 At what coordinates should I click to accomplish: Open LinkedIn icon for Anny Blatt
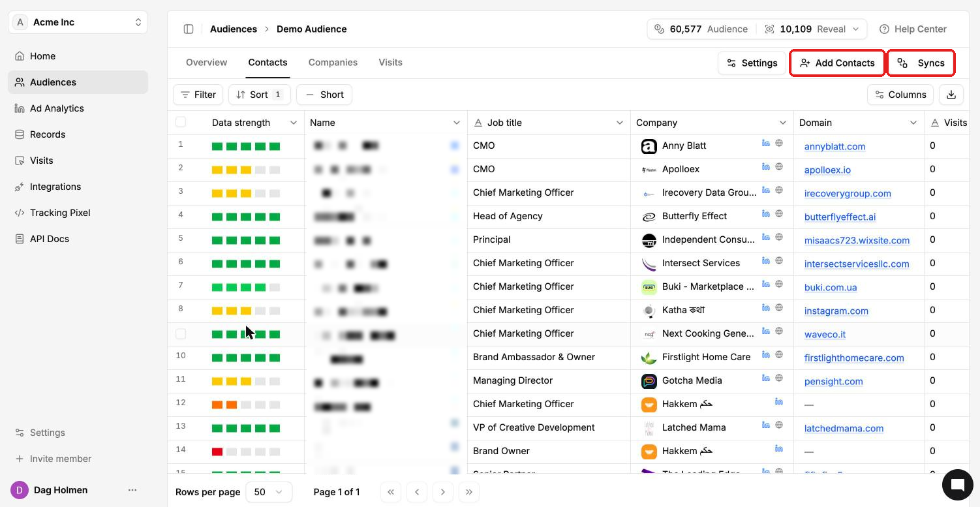click(766, 144)
